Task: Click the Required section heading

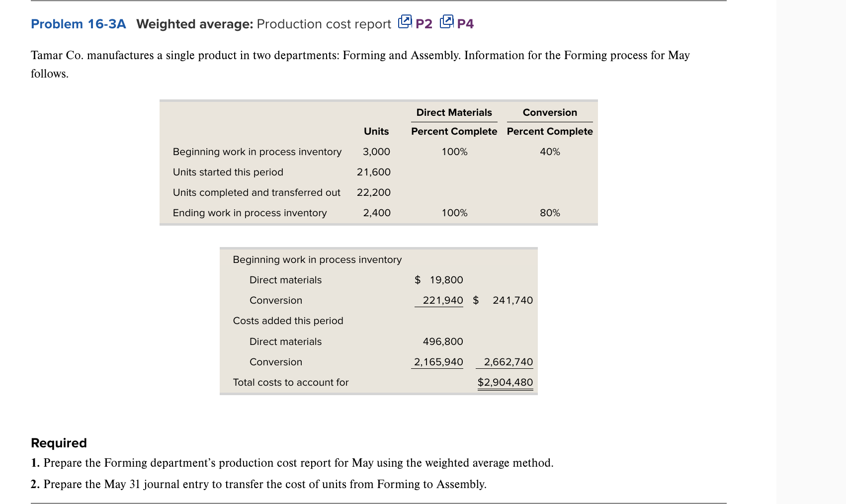Action: pos(58,442)
